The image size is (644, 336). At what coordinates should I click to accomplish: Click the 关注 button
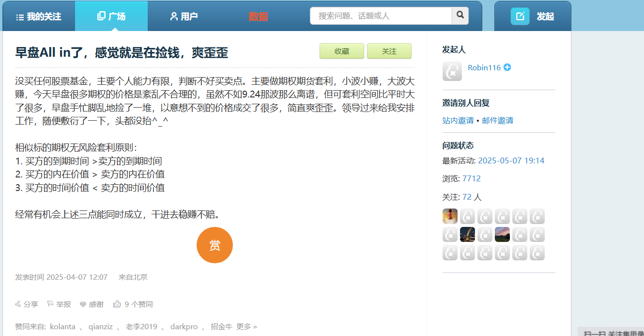pos(389,51)
